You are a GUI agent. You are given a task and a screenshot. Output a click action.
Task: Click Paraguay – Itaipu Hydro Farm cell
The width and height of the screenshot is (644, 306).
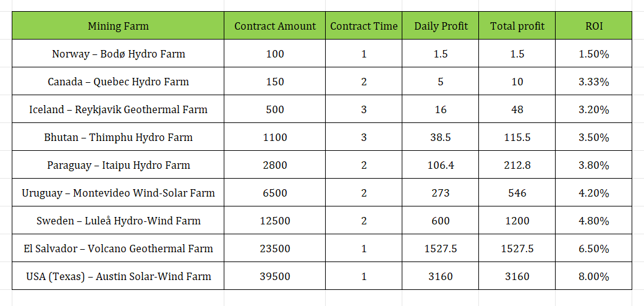pos(118,165)
